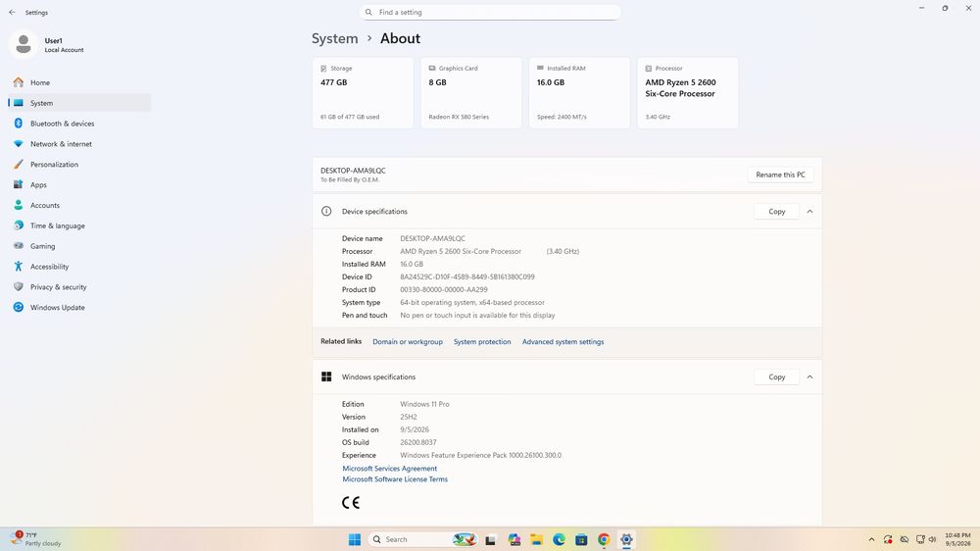The width and height of the screenshot is (980, 551).
Task: Open Microsoft Services Agreement link
Action: 389,469
